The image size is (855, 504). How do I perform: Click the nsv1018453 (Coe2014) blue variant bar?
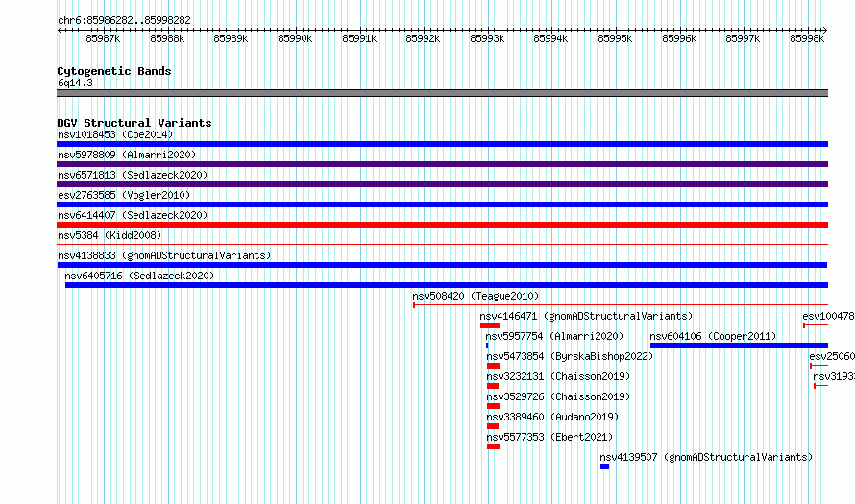coord(442,144)
